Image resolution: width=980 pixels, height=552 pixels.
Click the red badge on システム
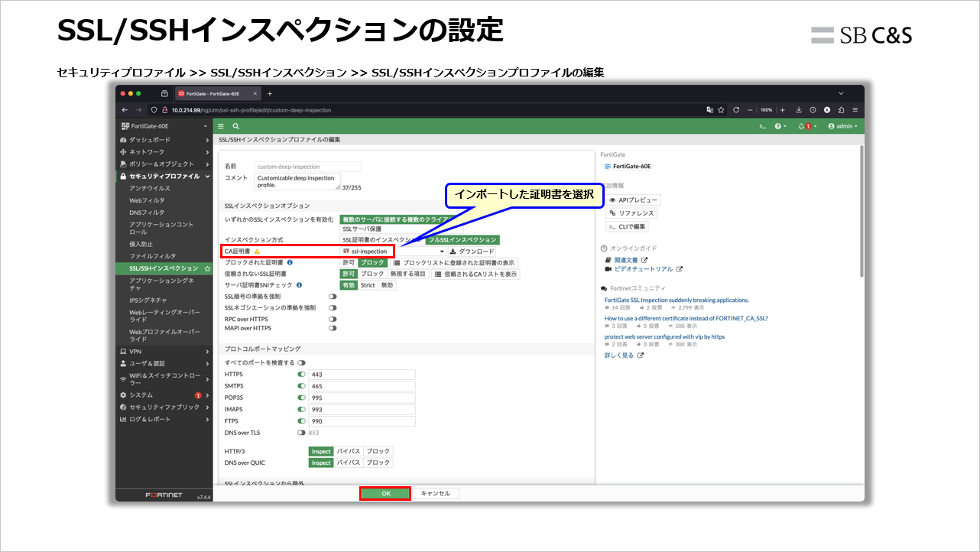coord(198,395)
